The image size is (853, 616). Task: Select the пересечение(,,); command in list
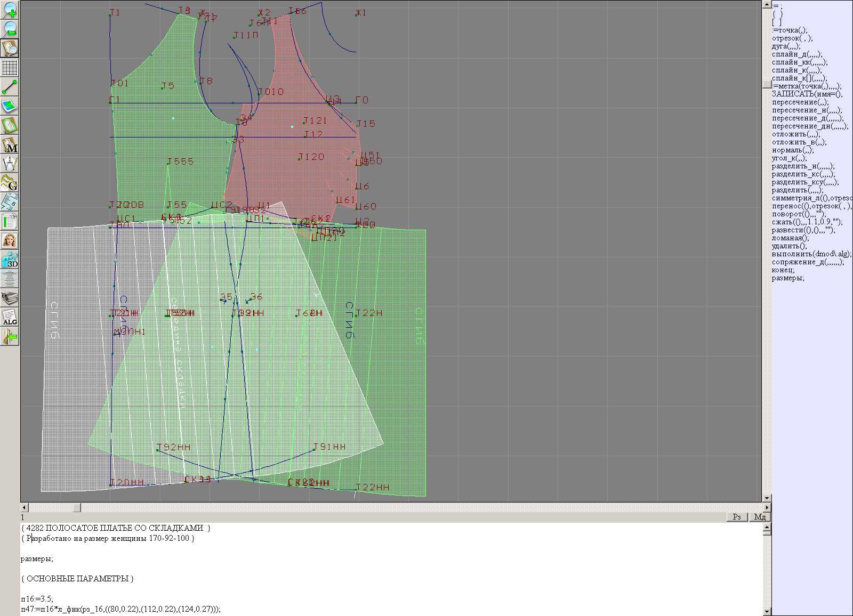click(800, 102)
